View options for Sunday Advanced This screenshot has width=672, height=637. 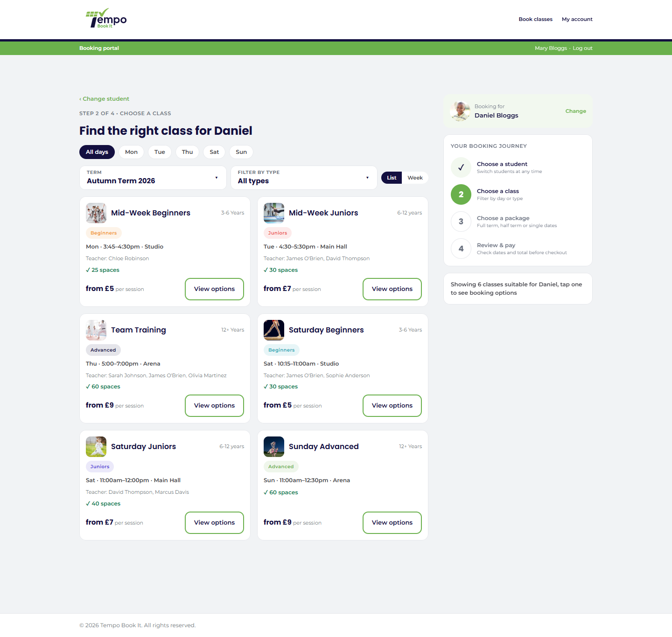pos(392,523)
